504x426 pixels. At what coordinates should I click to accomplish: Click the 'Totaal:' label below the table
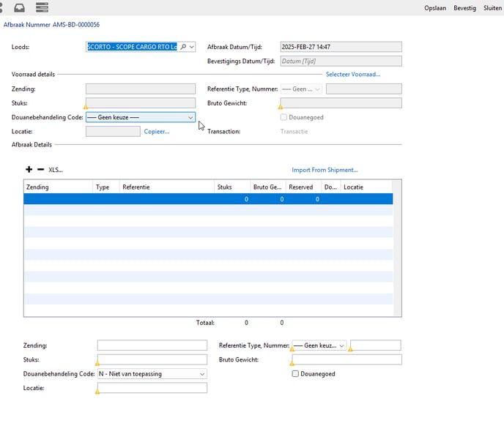click(205, 323)
